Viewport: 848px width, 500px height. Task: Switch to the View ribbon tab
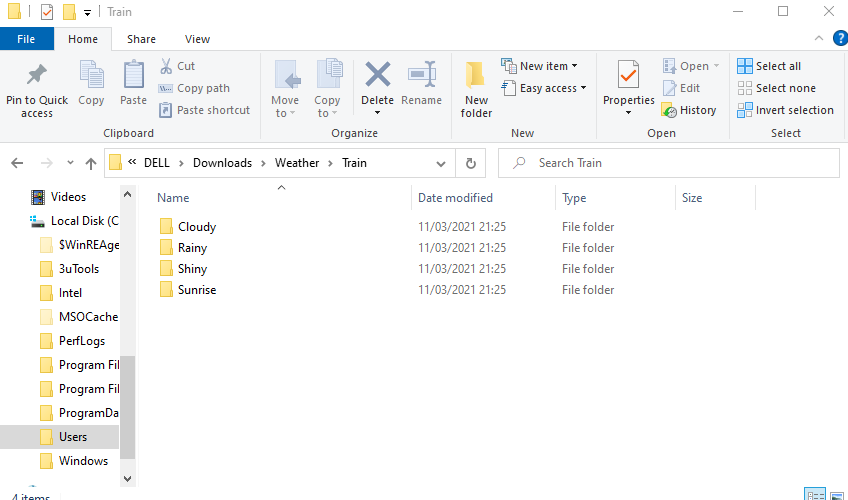(197, 39)
